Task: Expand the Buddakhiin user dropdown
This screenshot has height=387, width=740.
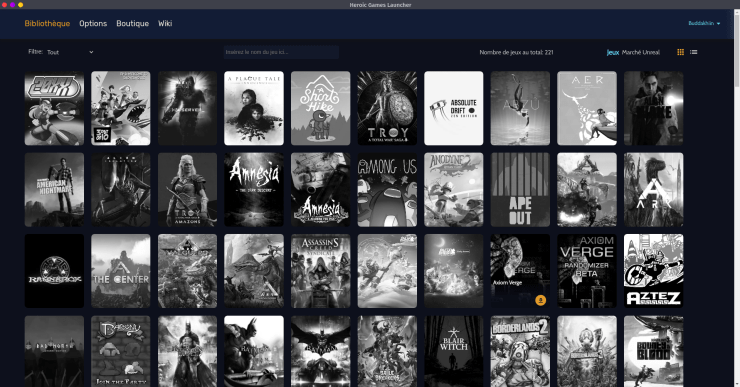Action: pos(704,23)
